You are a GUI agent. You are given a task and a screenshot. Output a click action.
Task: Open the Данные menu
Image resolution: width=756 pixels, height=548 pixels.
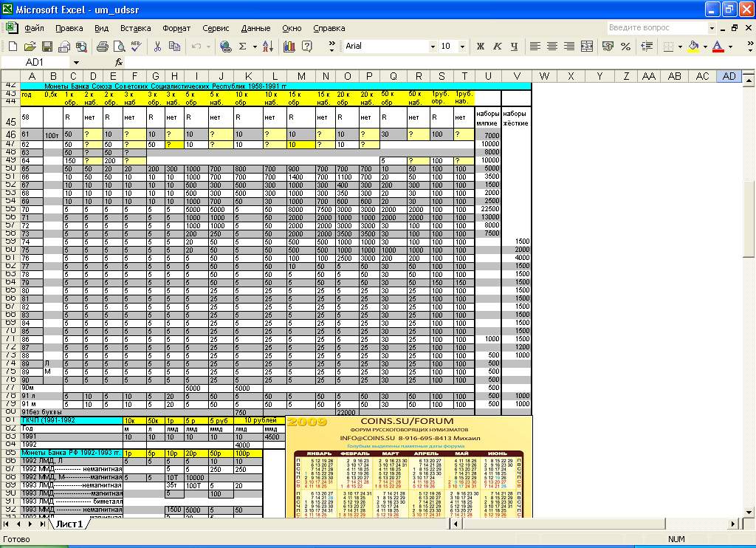(255, 28)
